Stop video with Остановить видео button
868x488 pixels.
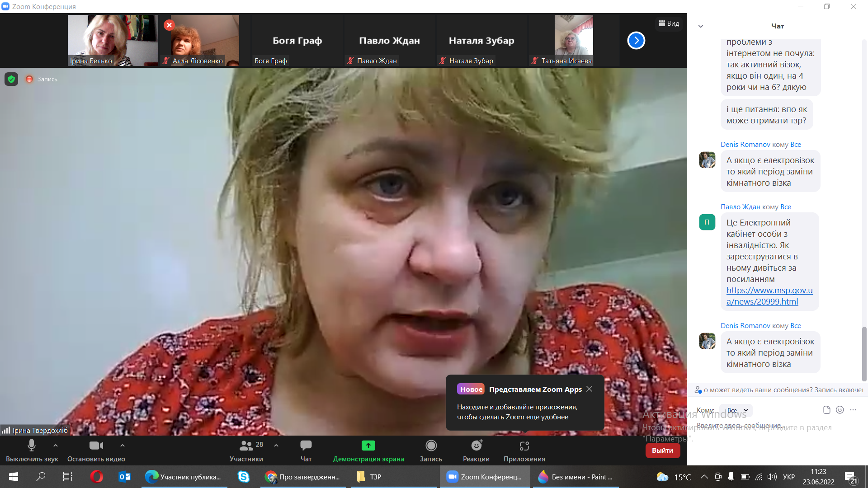point(96,450)
